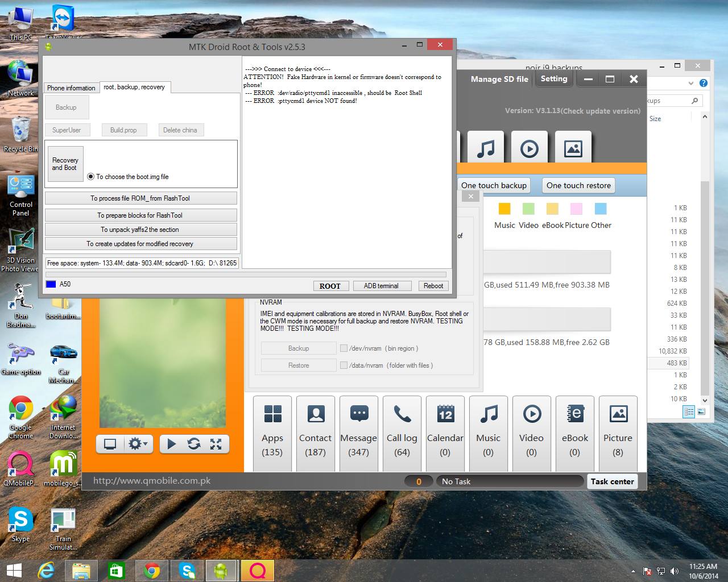
Task: Open Control Panel desktop icon
Action: point(20,196)
